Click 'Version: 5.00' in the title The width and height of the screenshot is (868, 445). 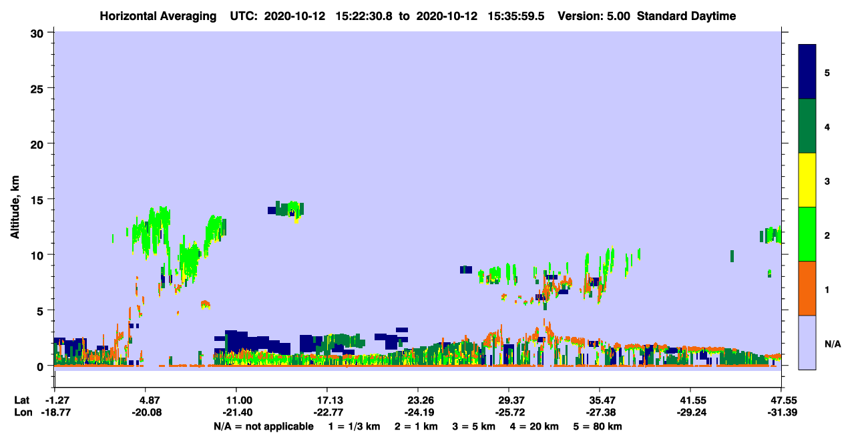594,16
